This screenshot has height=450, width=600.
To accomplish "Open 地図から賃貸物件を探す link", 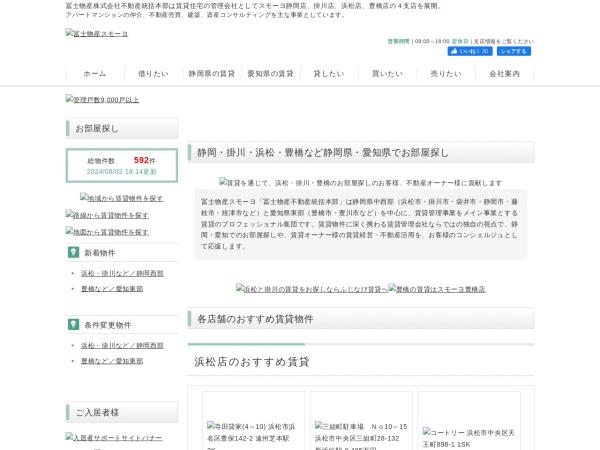I will [x=107, y=232].
